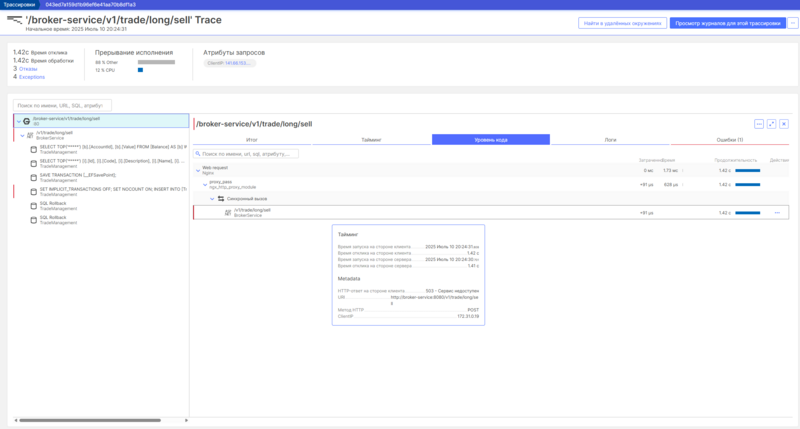
Task: Collapse the Web request Nginx row
Action: 196,170
